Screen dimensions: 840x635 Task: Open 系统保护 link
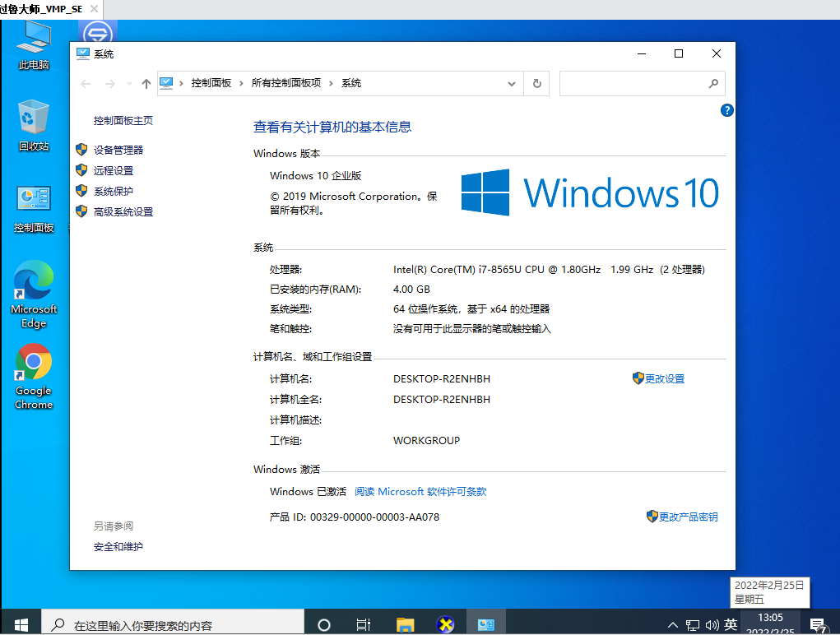[x=114, y=191]
